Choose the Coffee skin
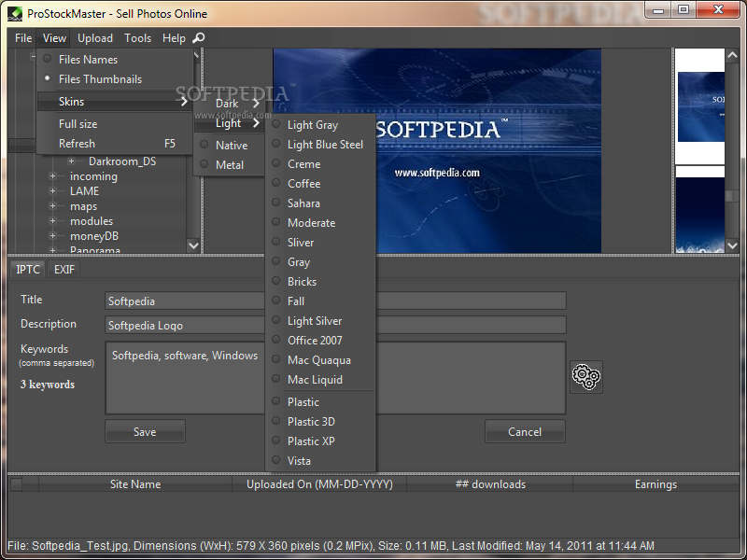This screenshot has height=560, width=747. [x=320, y=183]
